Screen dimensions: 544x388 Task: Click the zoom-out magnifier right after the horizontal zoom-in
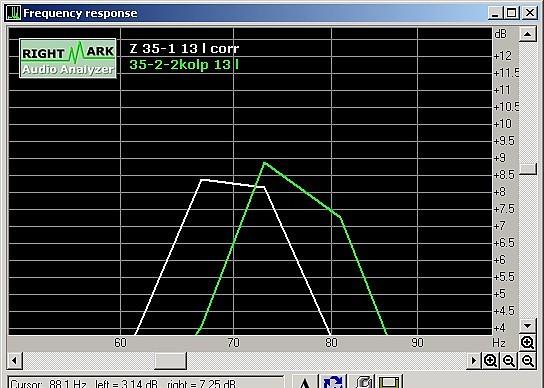pyautogui.click(x=509, y=361)
